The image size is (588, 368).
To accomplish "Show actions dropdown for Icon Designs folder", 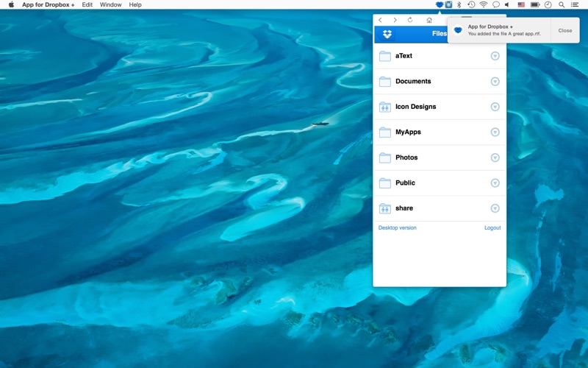I will click(x=495, y=107).
